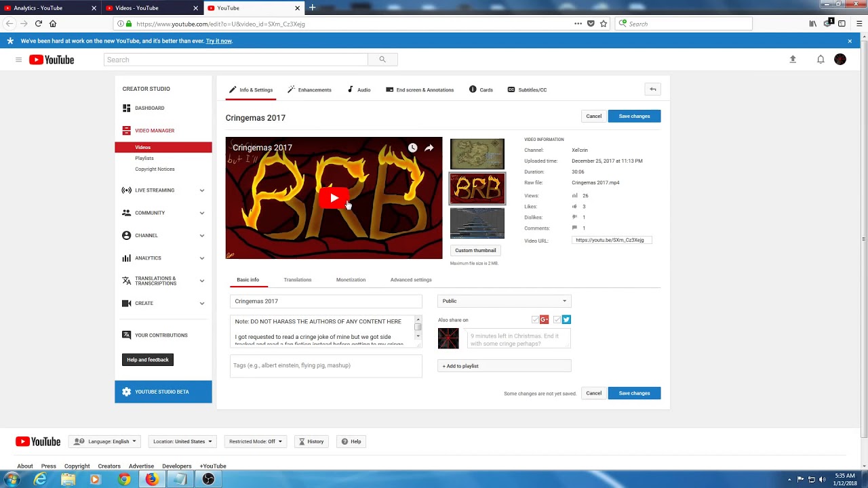Open the YouTube hamburger guide menu
The image size is (868, 488).
(18, 60)
